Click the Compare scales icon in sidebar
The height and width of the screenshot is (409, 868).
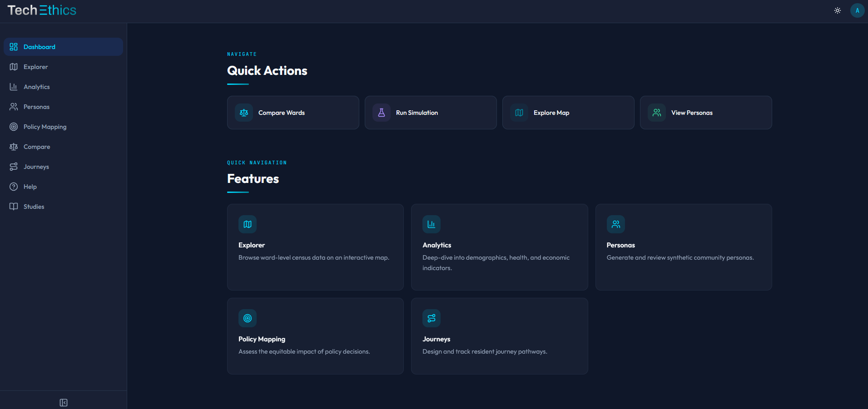14,147
